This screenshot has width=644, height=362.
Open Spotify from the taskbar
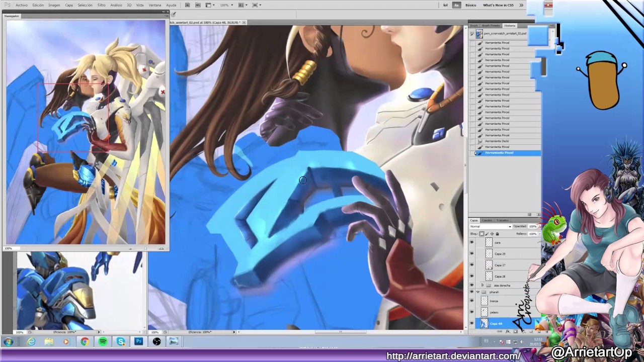pos(103,342)
